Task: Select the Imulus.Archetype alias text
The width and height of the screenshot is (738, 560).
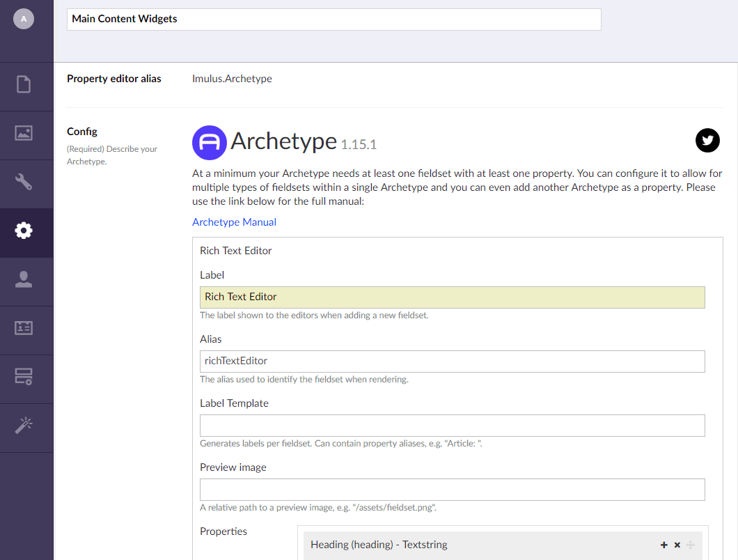Action: point(232,79)
